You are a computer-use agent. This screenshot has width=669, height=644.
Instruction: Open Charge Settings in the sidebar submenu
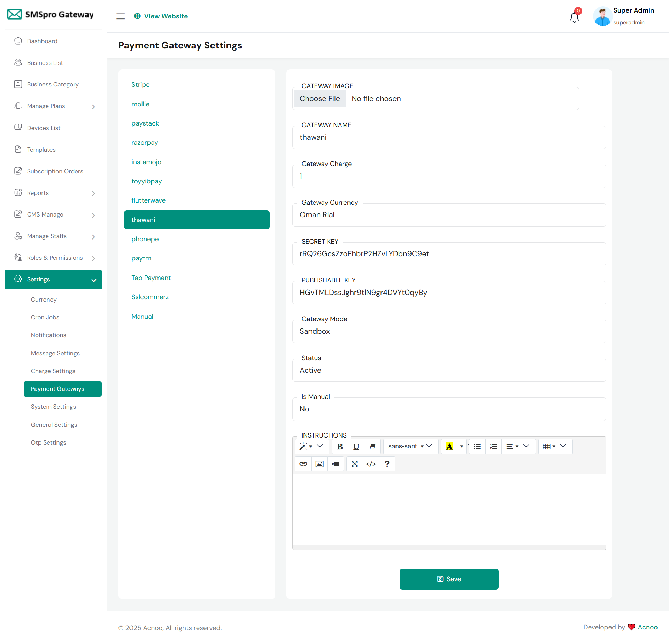coord(53,371)
